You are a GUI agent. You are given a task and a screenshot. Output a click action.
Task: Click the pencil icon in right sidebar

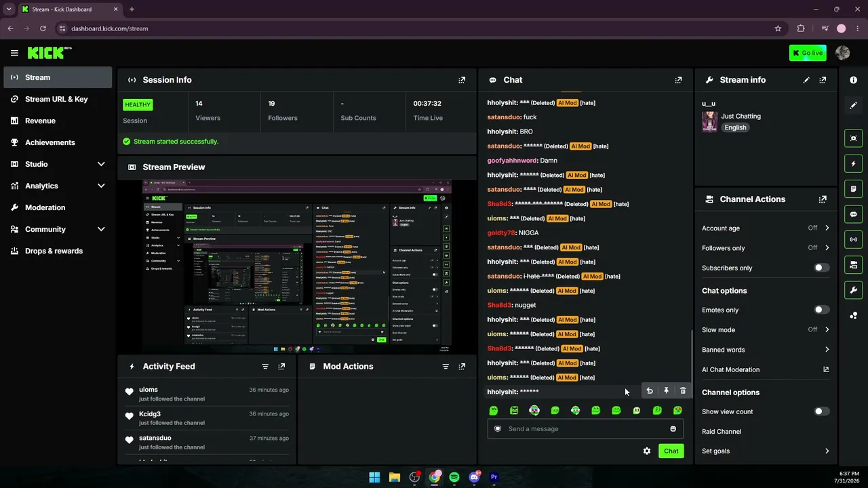coord(853,105)
